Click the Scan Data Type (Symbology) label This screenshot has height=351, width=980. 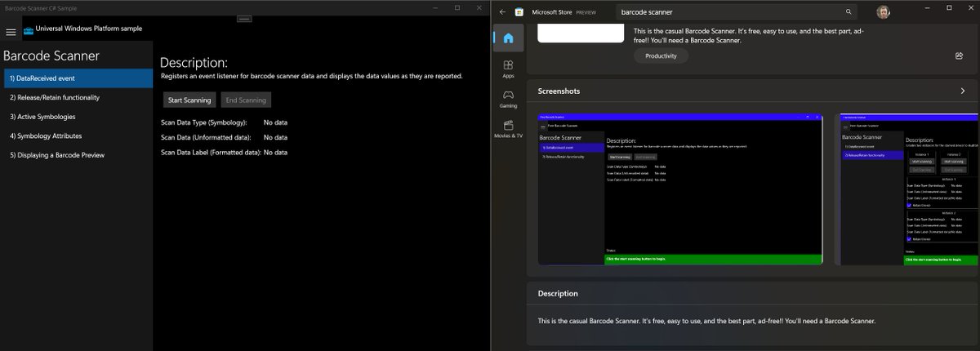pos(204,122)
